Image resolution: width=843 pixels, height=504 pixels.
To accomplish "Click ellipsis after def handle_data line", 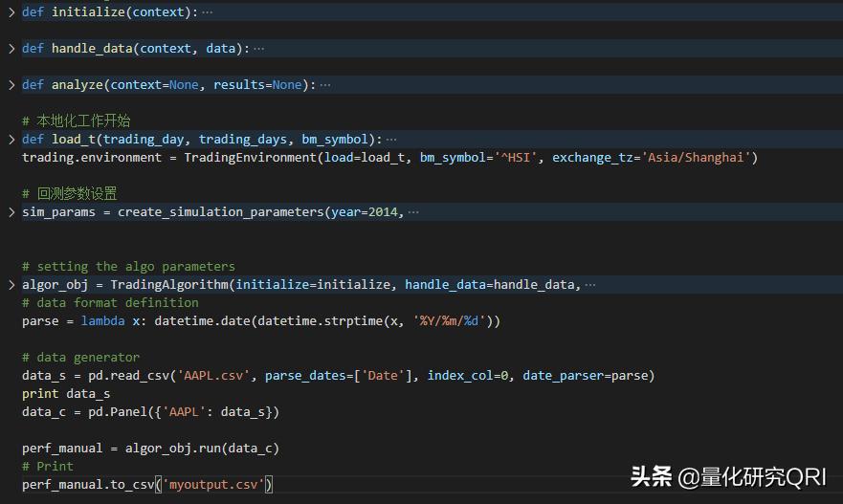I will [258, 49].
